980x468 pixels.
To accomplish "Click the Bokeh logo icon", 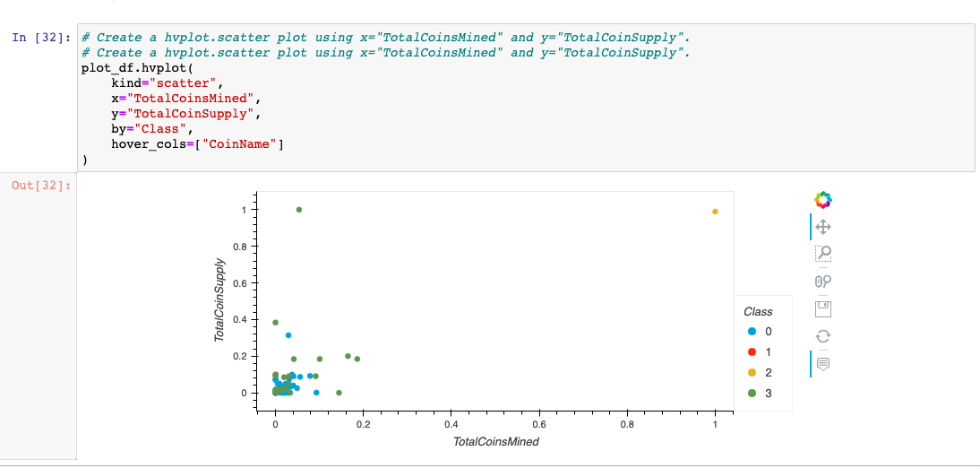I will pyautogui.click(x=823, y=200).
